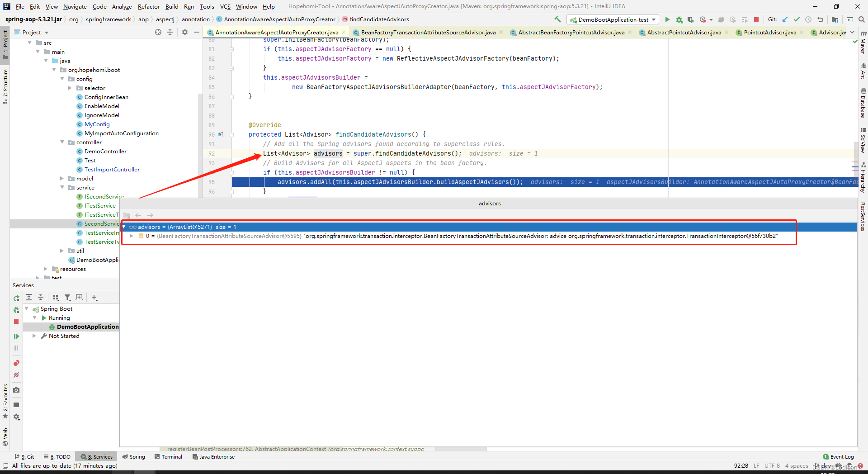Click LF line separator in status bar
This screenshot has width=868, height=474.
pos(756,466)
